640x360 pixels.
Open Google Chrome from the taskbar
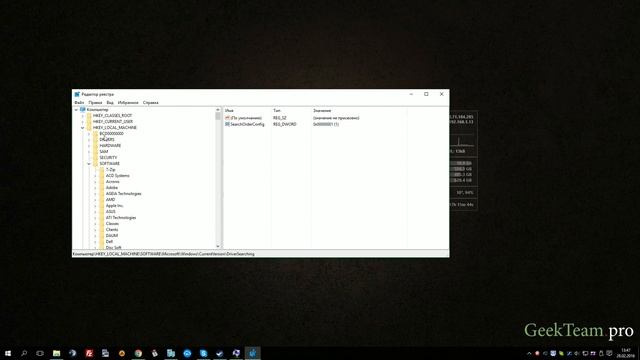point(138,353)
